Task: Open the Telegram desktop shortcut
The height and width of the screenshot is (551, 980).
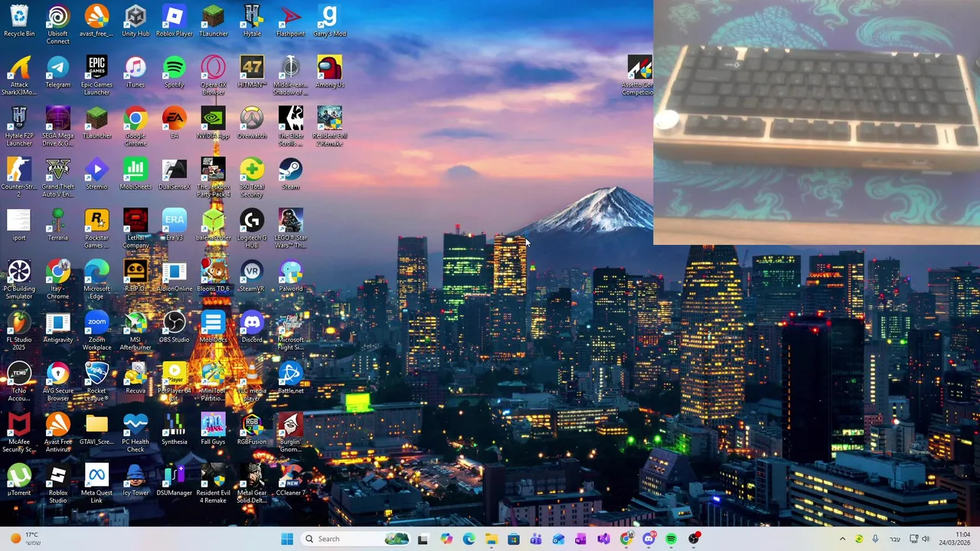Action: click(58, 72)
